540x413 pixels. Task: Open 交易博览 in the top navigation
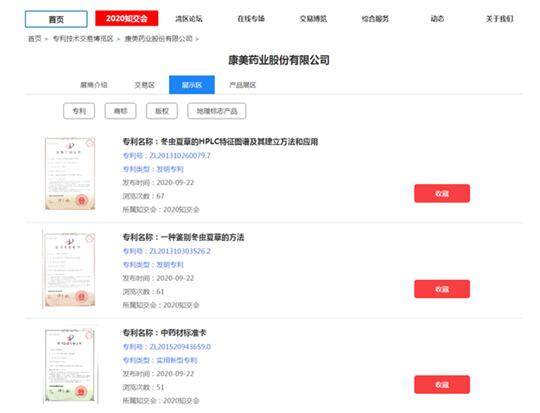(313, 19)
